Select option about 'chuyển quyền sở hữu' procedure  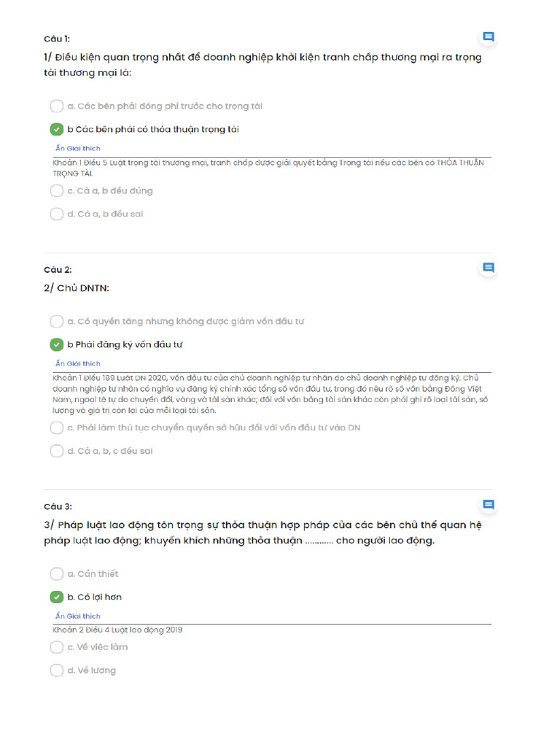click(x=57, y=427)
